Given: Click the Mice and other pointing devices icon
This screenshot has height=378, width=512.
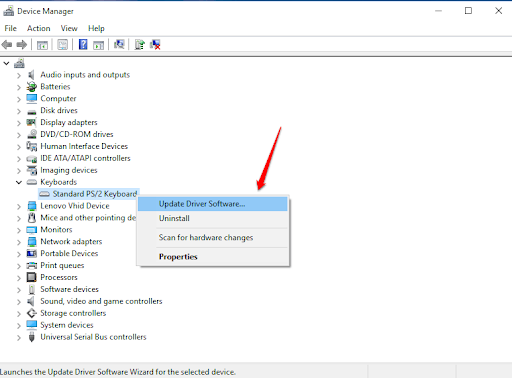Looking at the screenshot, I should (32, 218).
